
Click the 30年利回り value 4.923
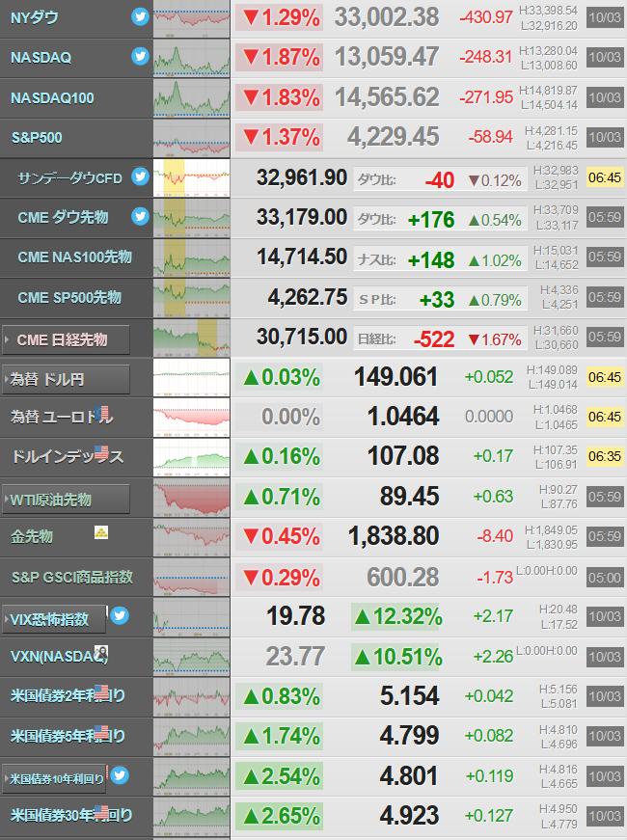(x=409, y=816)
